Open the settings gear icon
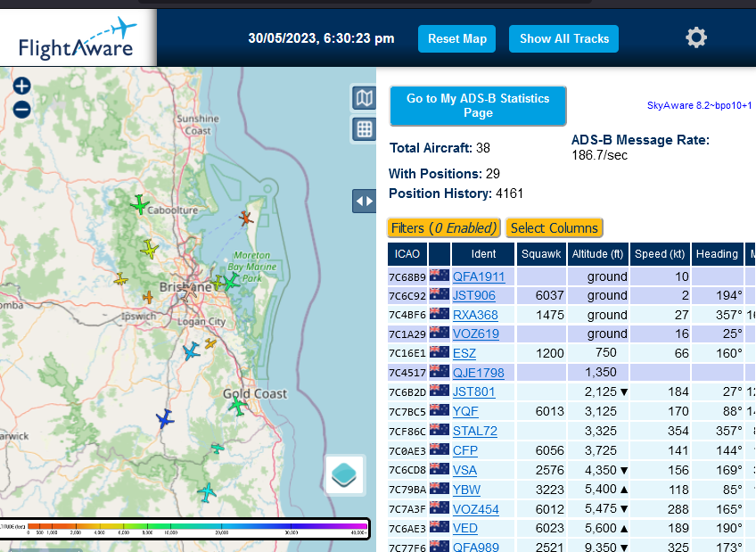Viewport: 756px width, 552px height. [696, 37]
